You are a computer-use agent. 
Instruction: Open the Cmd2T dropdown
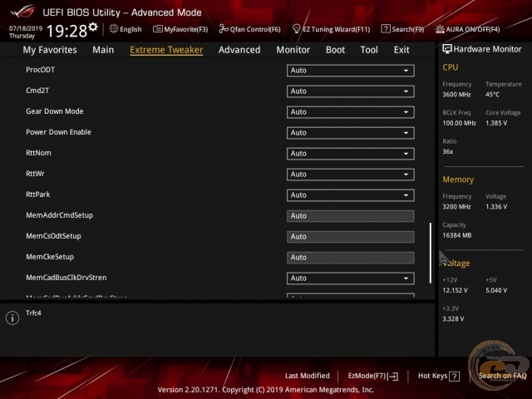351,91
